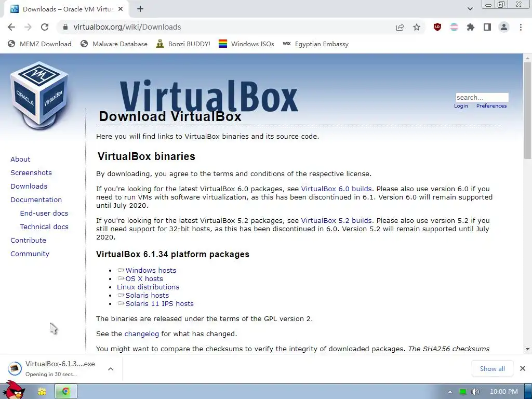The image size is (532, 399).
Task: Go forward with the browser forward arrow
Action: click(28, 27)
